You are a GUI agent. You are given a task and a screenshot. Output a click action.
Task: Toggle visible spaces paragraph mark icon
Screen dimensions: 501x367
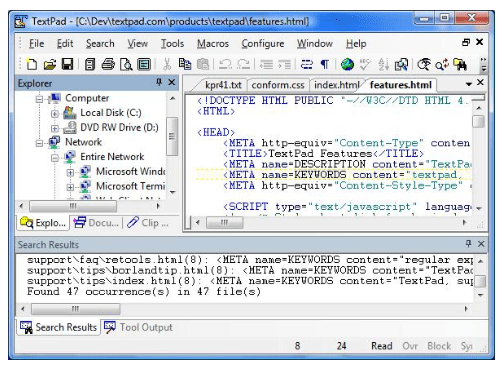tap(324, 64)
